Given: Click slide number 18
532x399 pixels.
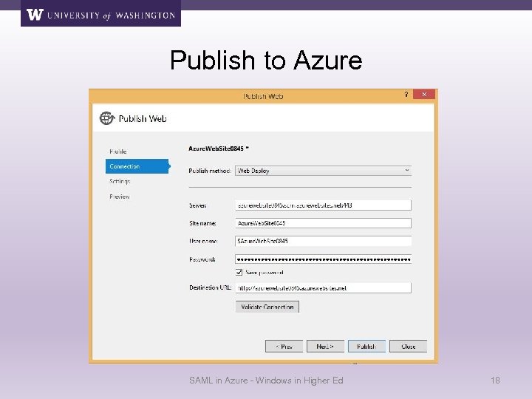Looking at the screenshot, I should [x=495, y=381].
